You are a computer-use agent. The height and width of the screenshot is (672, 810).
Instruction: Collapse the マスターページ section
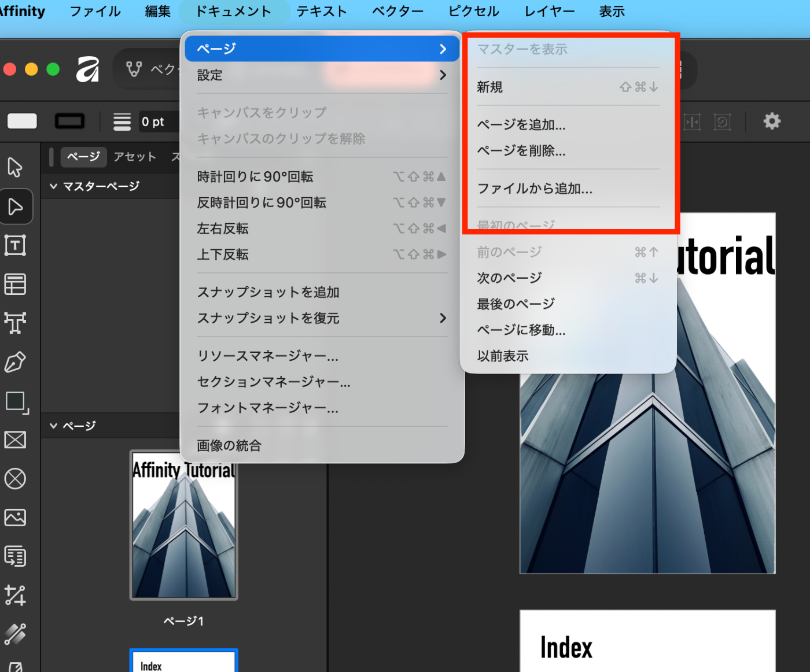[53, 186]
